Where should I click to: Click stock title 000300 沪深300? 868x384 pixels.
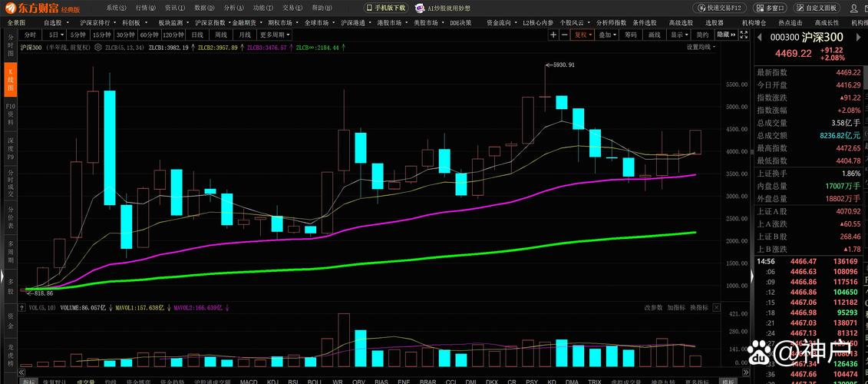tap(807, 38)
